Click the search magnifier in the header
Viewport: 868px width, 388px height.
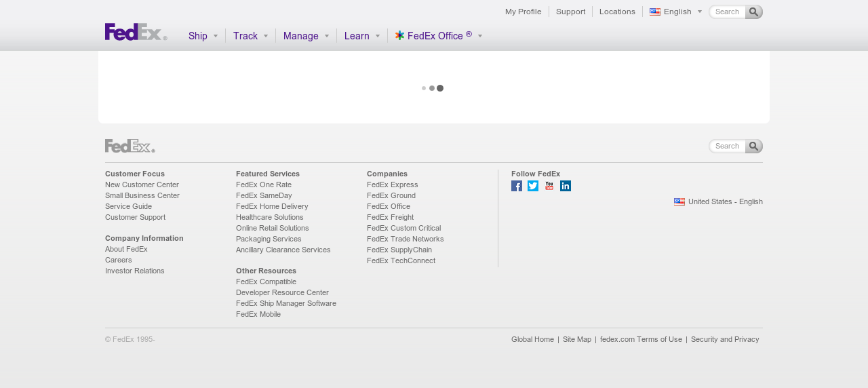pyautogui.click(x=754, y=12)
